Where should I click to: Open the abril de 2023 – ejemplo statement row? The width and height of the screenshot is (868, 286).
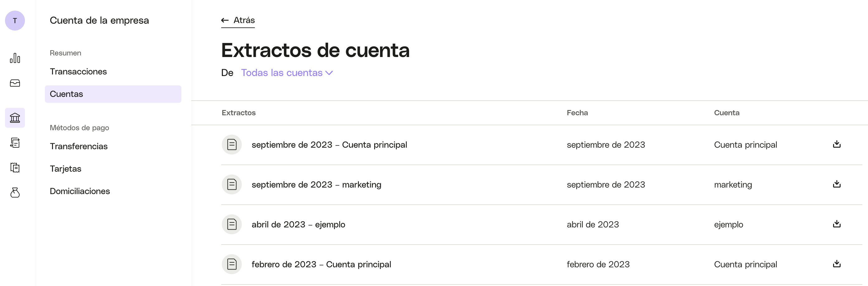[x=541, y=224]
